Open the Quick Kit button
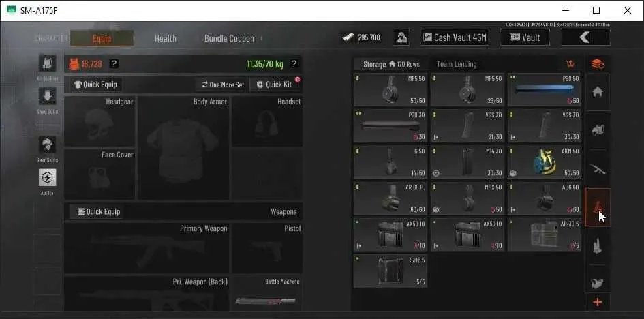Image resolution: width=644 pixels, height=319 pixels. (275, 85)
